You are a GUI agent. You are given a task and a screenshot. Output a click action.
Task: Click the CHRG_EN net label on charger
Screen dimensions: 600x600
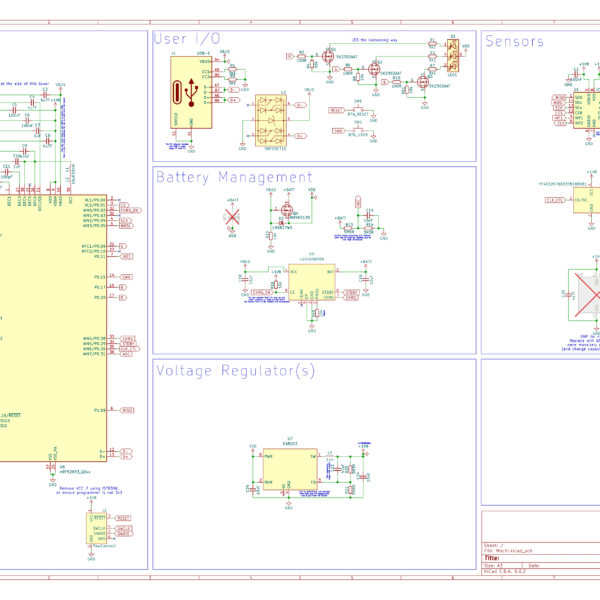click(x=263, y=293)
